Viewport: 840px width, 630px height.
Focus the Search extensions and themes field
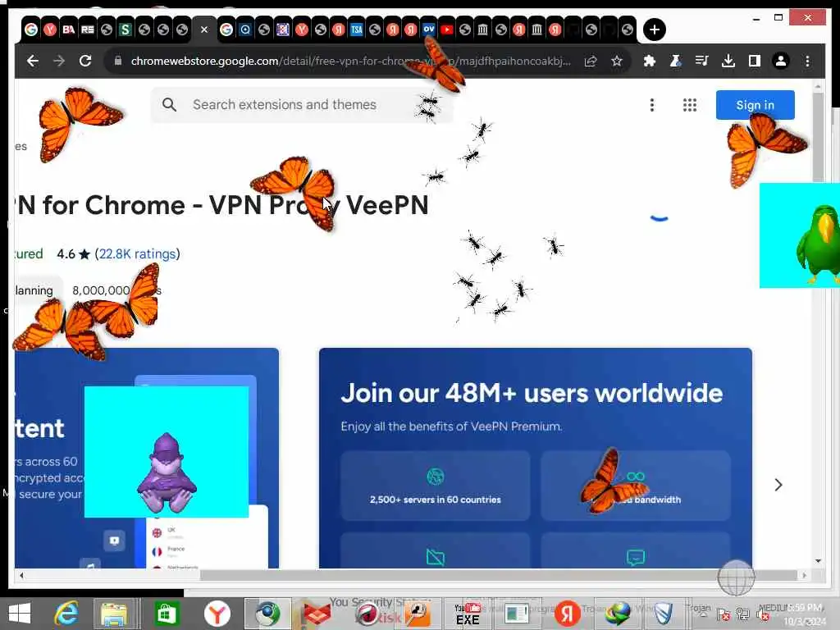coord(303,104)
